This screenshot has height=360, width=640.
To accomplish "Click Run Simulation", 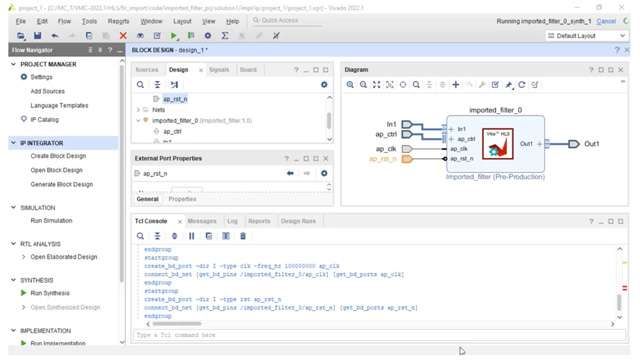I will point(51,220).
